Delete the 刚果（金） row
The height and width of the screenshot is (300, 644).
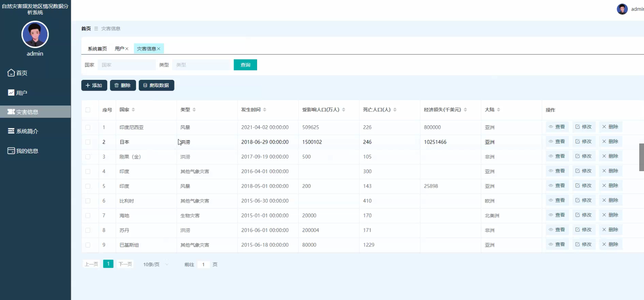point(610,156)
